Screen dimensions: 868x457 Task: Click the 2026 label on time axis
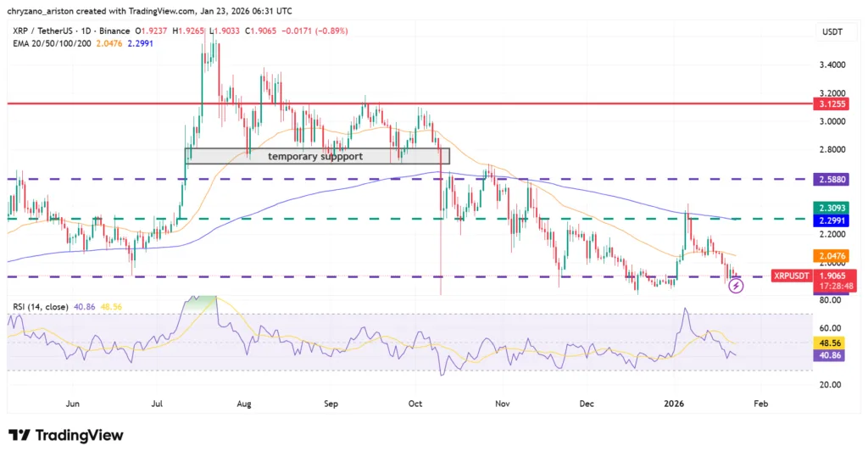coord(674,404)
